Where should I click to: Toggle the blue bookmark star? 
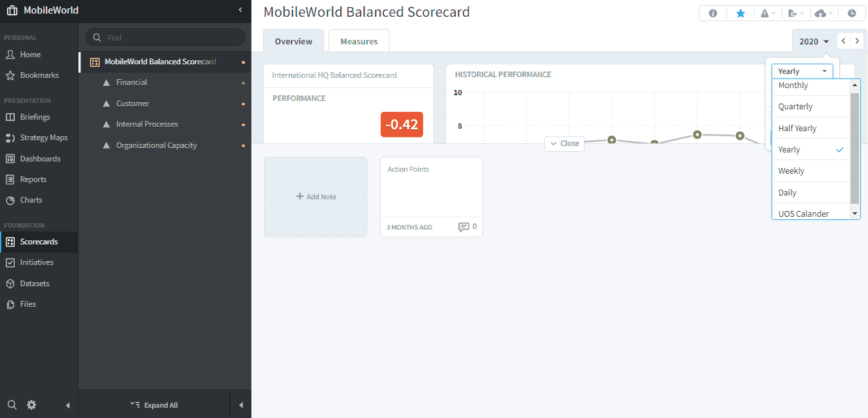[x=741, y=14]
